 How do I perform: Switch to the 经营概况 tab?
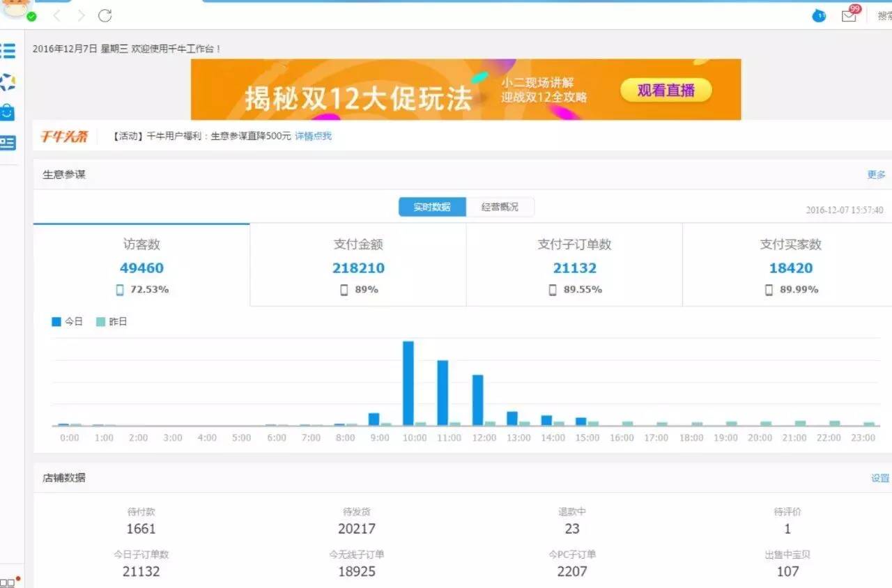point(500,207)
